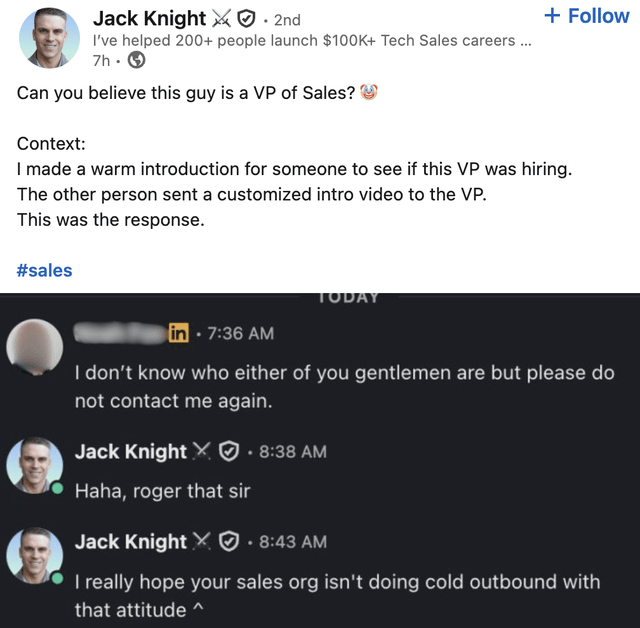Click the verified shield badge in post header
The image size is (640, 628).
[x=247, y=19]
